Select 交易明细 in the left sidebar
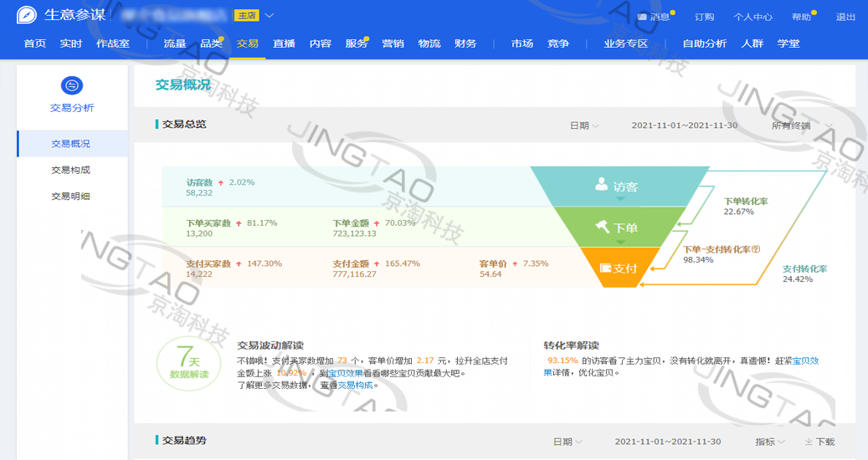Image resolution: width=868 pixels, height=460 pixels. click(70, 197)
